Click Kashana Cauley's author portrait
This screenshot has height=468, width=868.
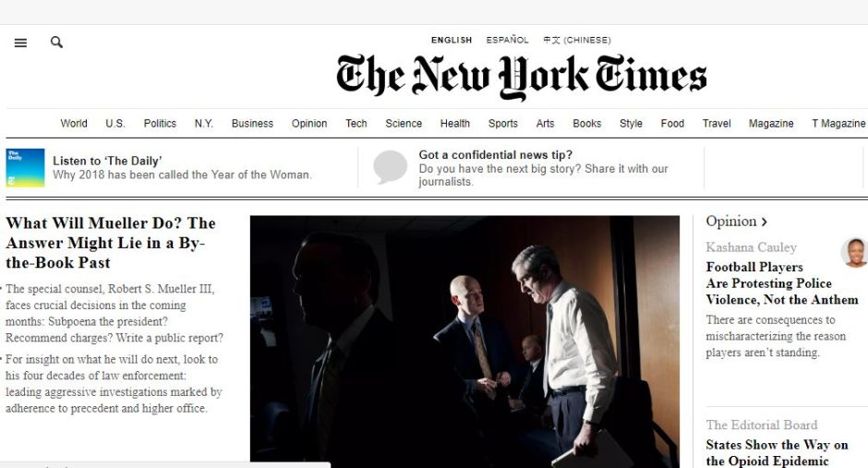855,253
